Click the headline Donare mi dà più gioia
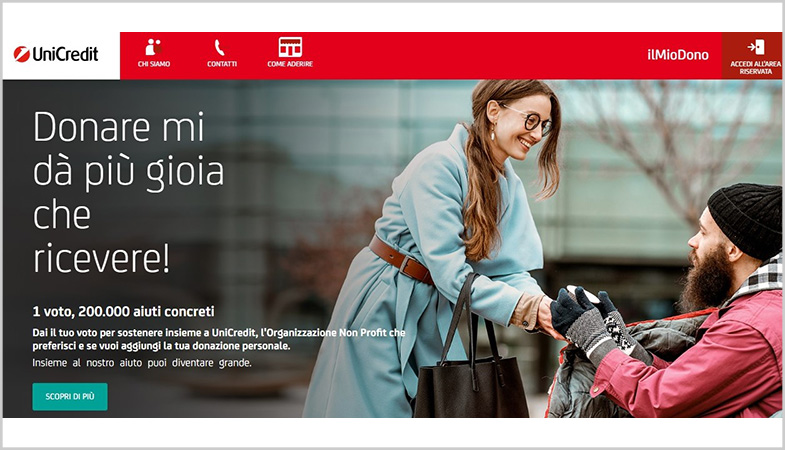This screenshot has width=785, height=450. 128,149
